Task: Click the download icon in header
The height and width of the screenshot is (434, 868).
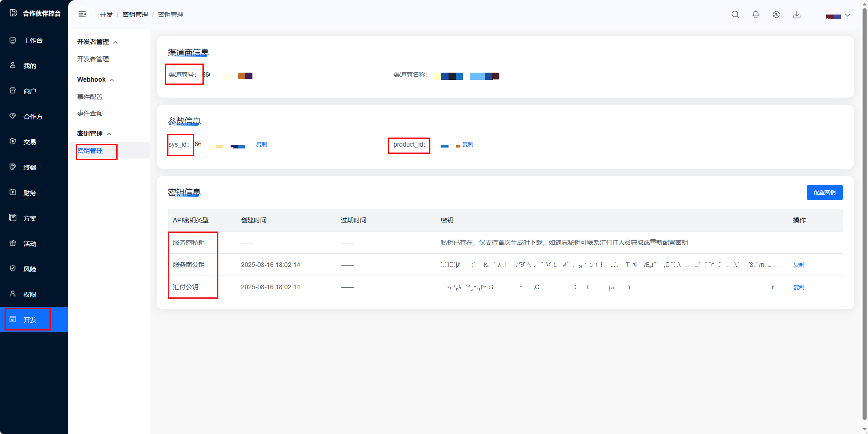Action: [x=796, y=15]
